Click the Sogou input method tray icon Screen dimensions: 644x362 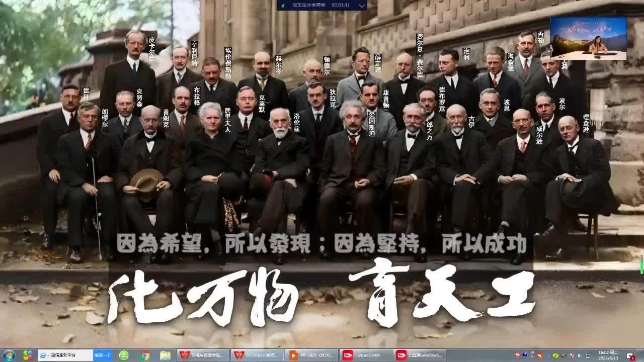517,355
